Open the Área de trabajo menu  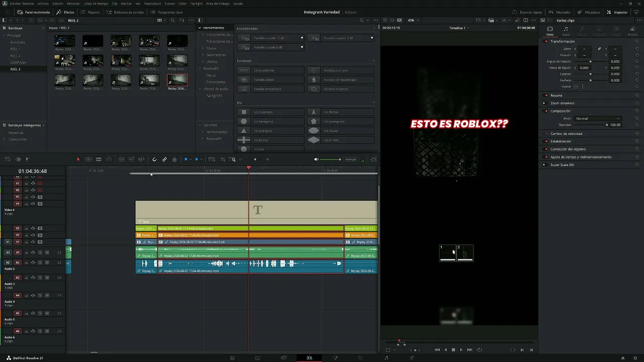[x=217, y=4]
